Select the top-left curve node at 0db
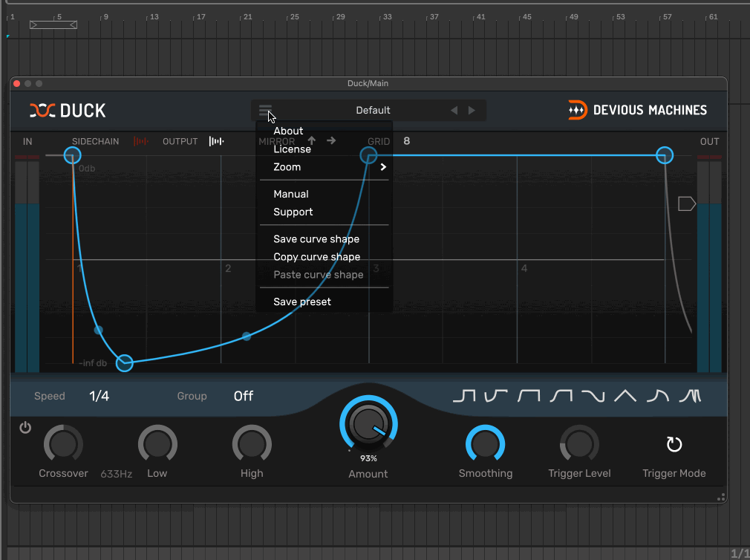This screenshot has height=560, width=750. coord(72,155)
